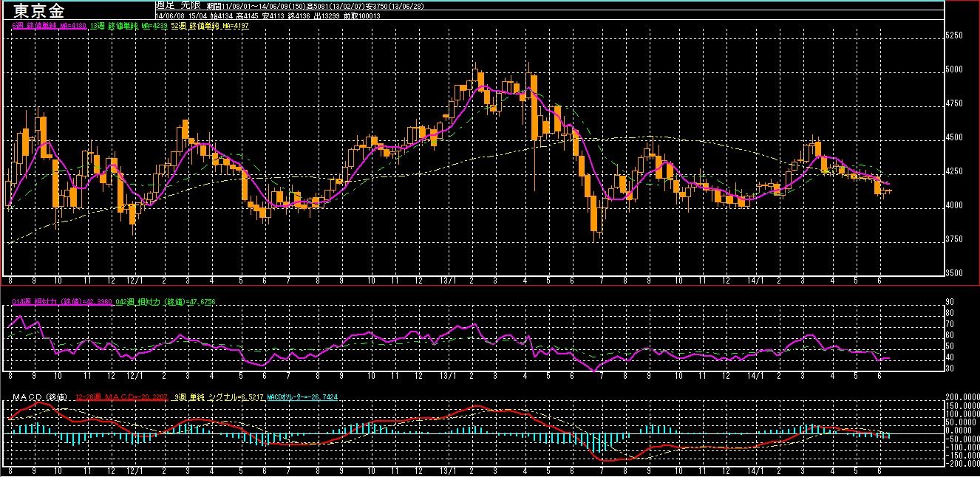
Task: Select the 9週 単純 シグナル legend
Action: point(218,399)
